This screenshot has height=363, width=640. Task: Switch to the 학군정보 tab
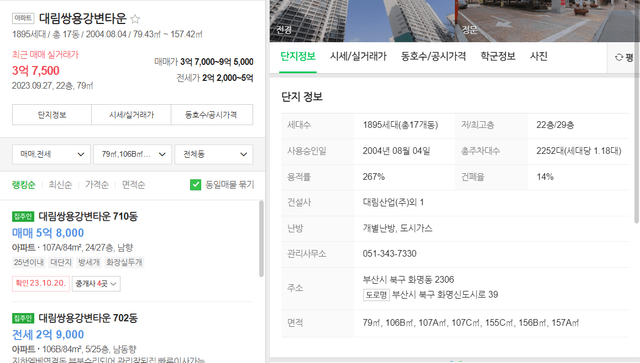coord(498,56)
